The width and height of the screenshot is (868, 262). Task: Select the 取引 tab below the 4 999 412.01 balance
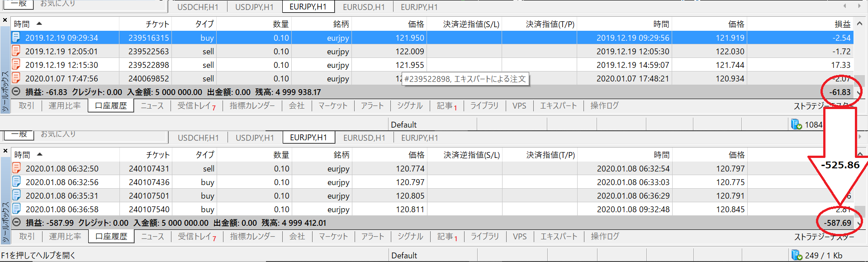(27, 236)
